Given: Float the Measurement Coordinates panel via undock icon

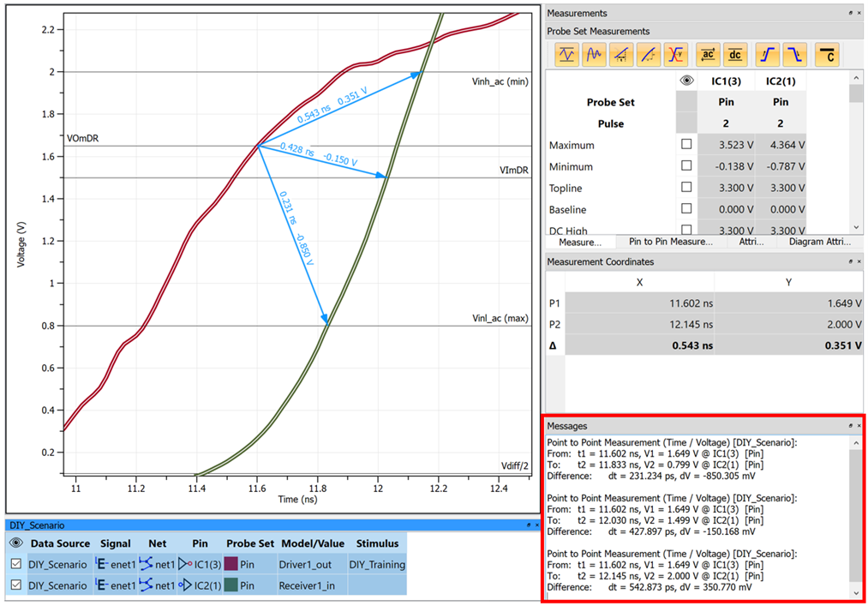Looking at the screenshot, I should (x=850, y=261).
